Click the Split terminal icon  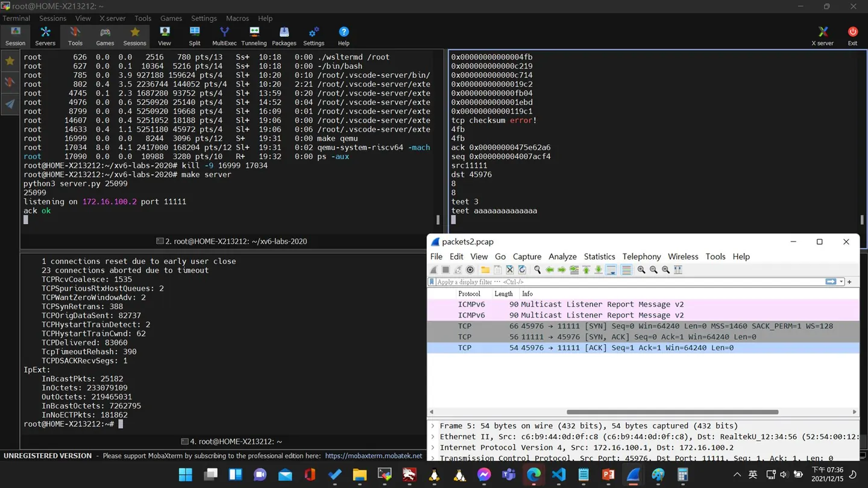pos(194,36)
